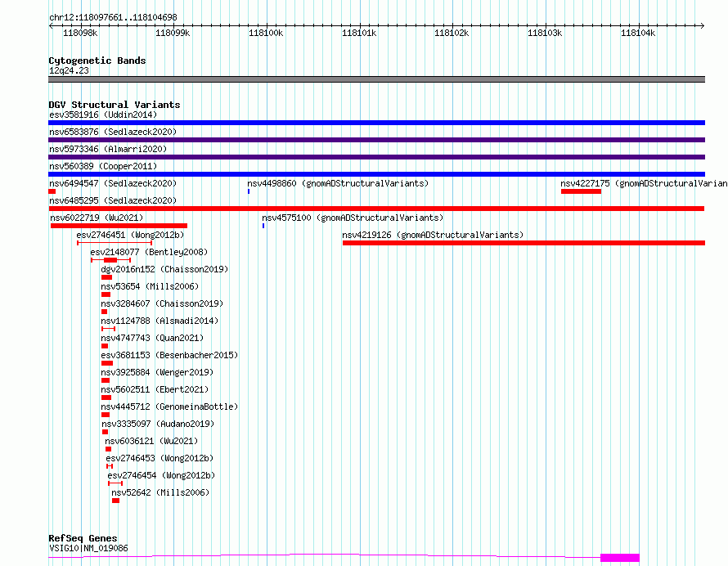Click the 118098k ruler tick label
This screenshot has height=566, width=728.
[80, 33]
